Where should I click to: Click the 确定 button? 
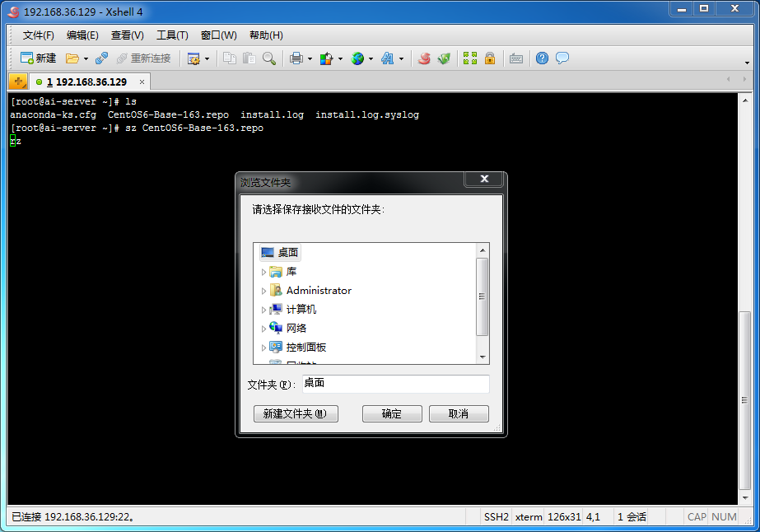tap(392, 413)
